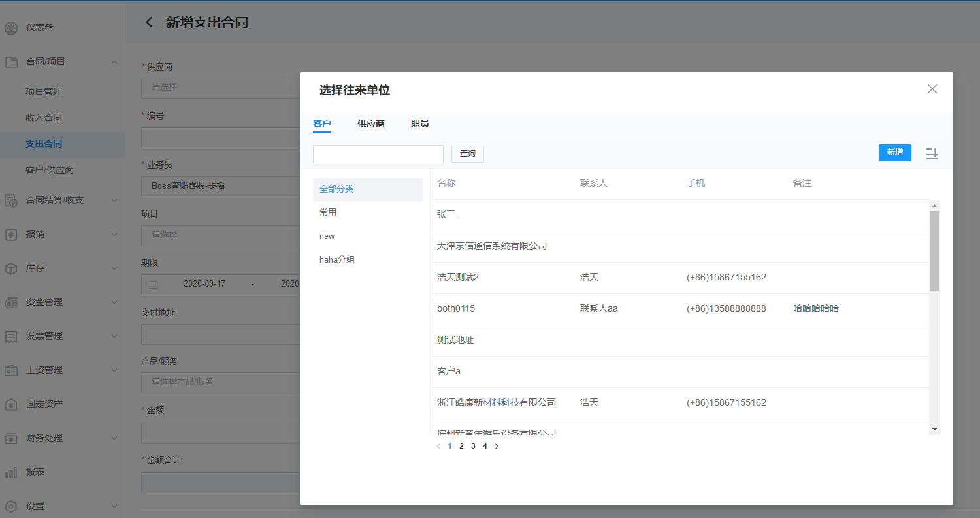This screenshot has width=980, height=518.
Task: Switch to the 供应商 tab
Action: pyautogui.click(x=371, y=124)
